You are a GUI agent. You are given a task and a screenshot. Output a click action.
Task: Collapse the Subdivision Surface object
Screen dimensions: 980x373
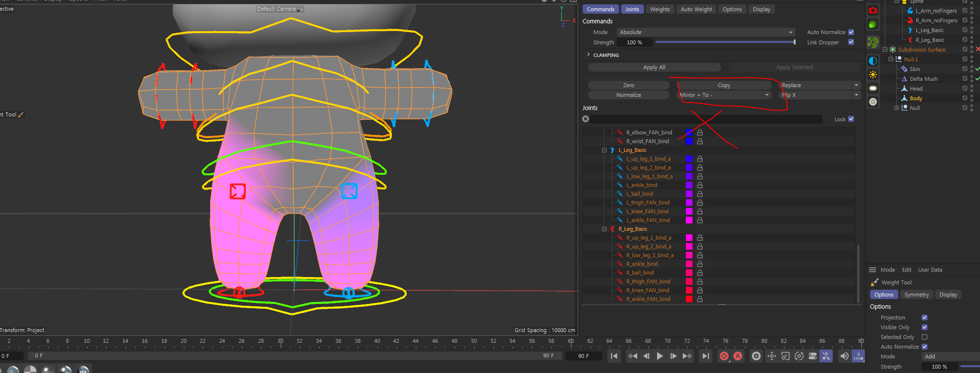click(x=885, y=50)
